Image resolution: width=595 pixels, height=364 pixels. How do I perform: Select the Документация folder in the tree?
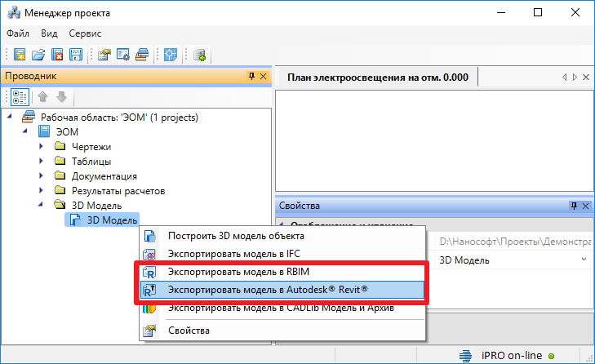104,176
